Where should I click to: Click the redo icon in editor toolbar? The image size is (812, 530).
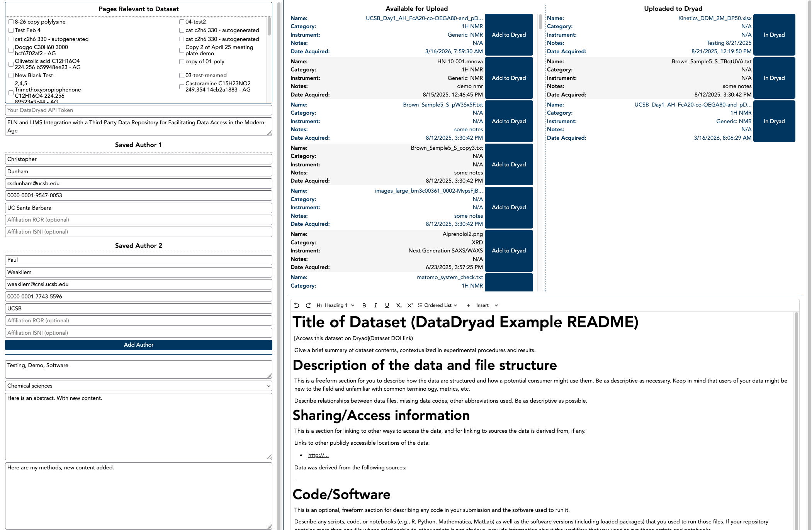click(308, 305)
